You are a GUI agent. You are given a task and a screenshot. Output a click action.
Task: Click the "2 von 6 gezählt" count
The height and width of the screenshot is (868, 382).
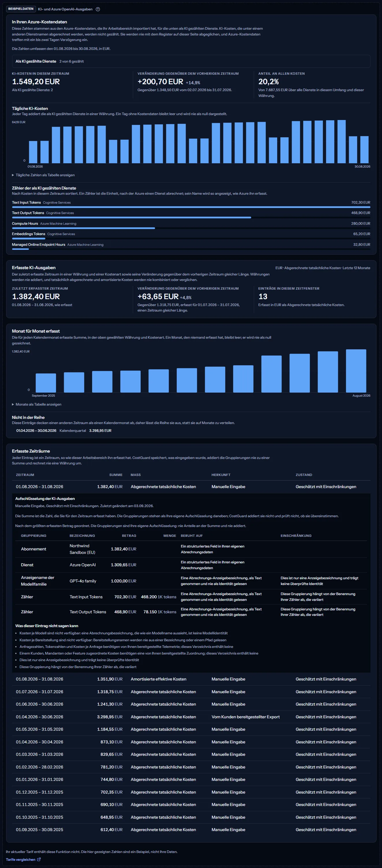pyautogui.click(x=72, y=61)
